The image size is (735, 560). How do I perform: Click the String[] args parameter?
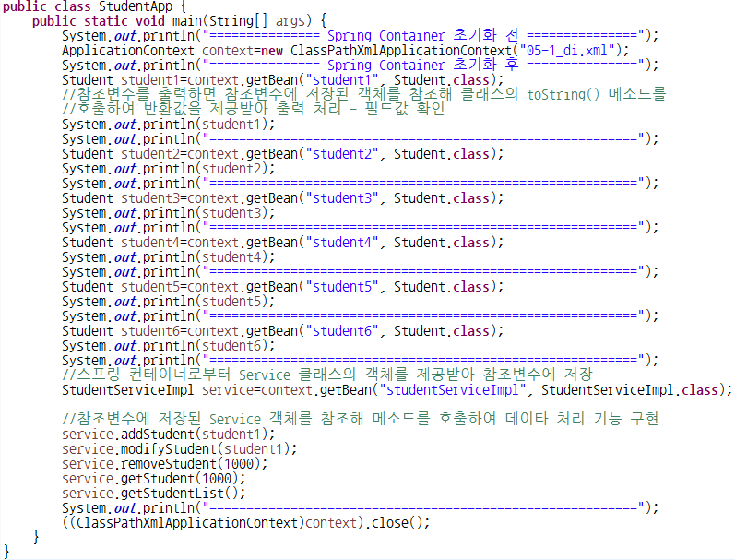(x=256, y=21)
